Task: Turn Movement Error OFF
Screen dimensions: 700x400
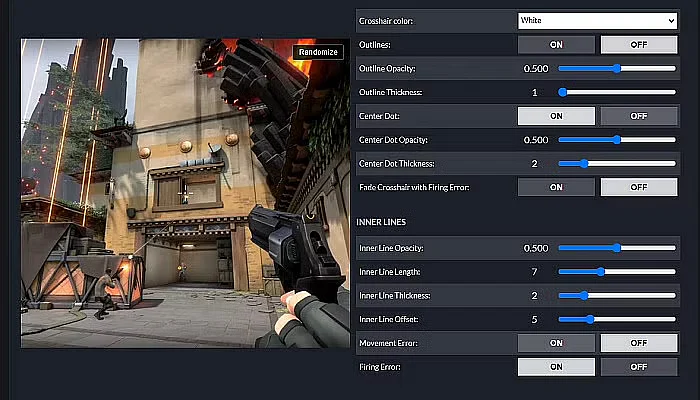Action: [639, 343]
